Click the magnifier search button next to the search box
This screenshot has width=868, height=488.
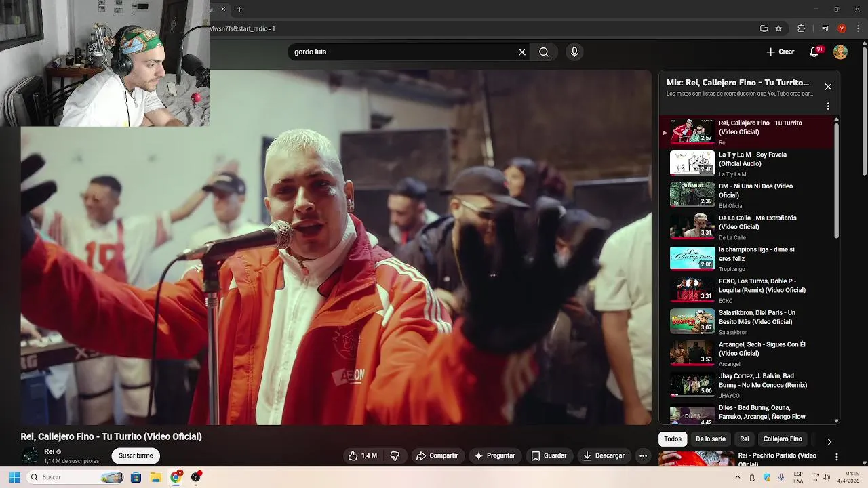pos(544,52)
